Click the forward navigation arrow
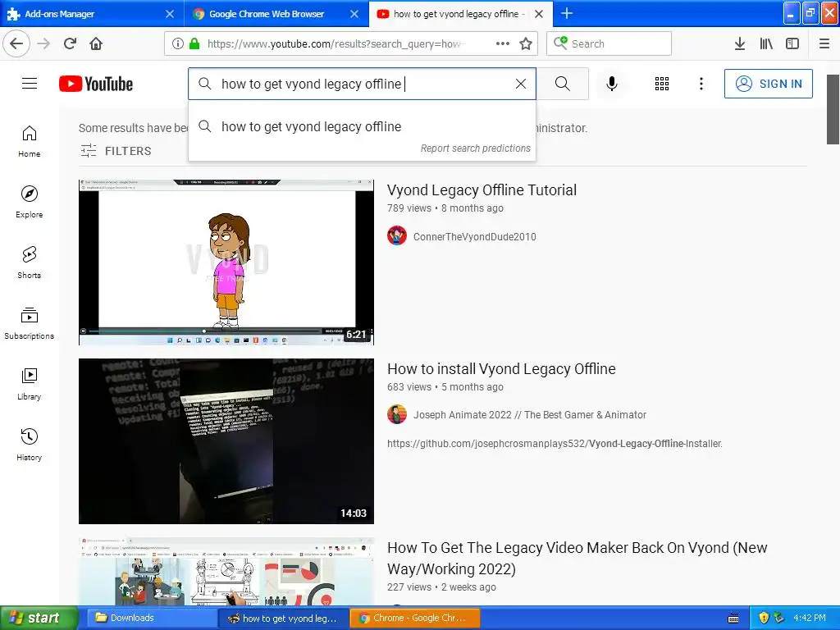 pyautogui.click(x=44, y=43)
